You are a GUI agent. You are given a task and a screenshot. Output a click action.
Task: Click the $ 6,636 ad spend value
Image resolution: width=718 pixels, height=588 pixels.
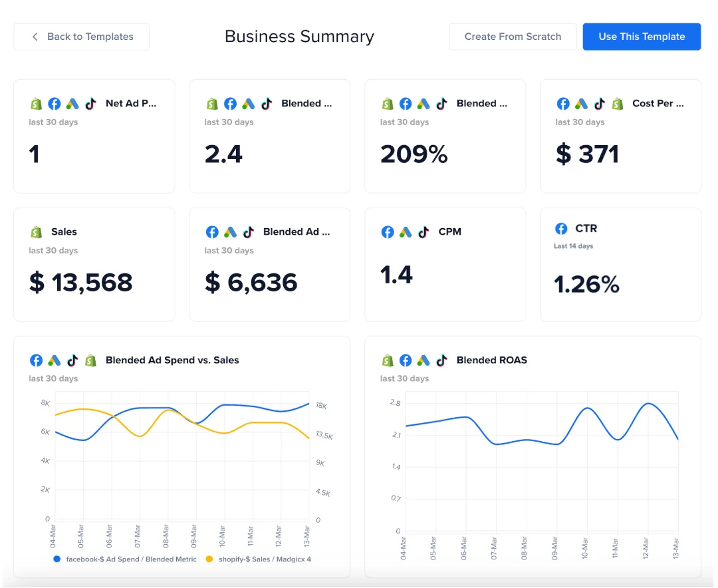point(251,282)
